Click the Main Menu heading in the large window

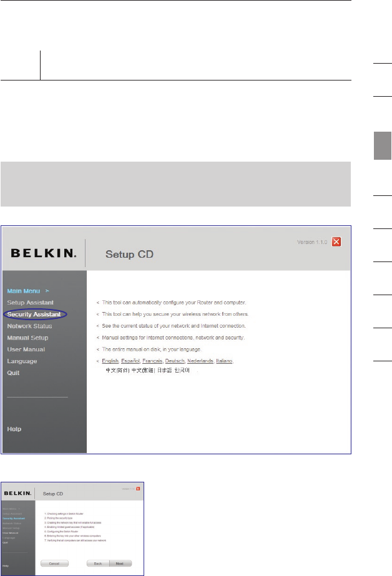[24, 291]
